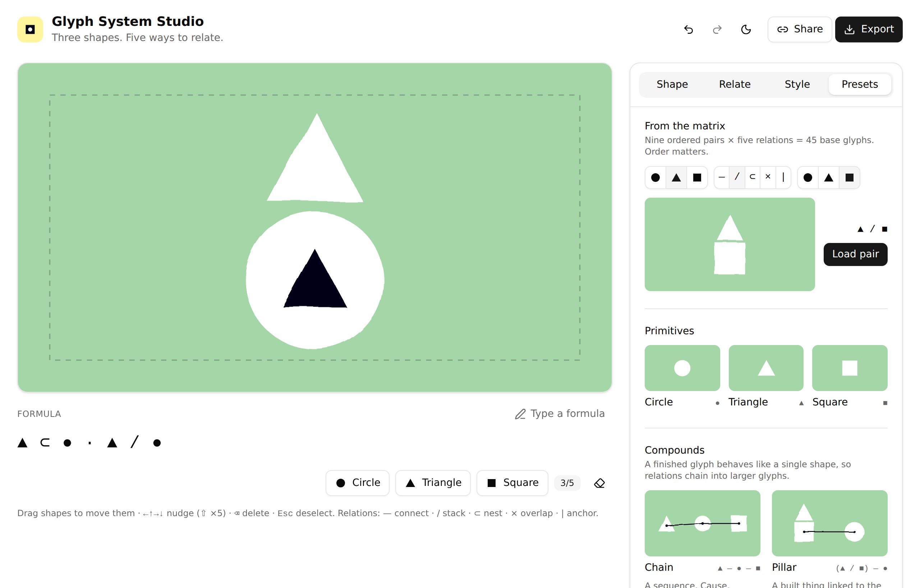The height and width of the screenshot is (588, 920).
Task: Add a Square using the formula button
Action: pos(512,483)
